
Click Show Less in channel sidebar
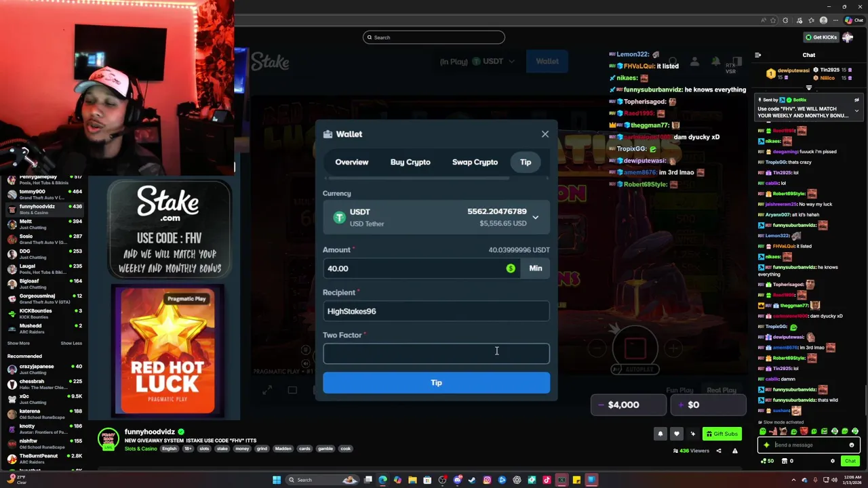(71, 343)
